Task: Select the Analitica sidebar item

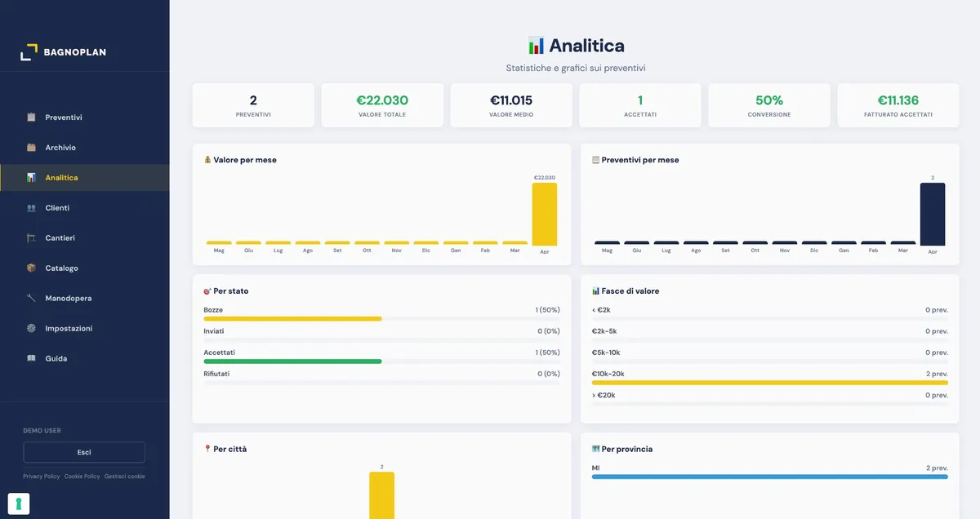Action: [85, 178]
